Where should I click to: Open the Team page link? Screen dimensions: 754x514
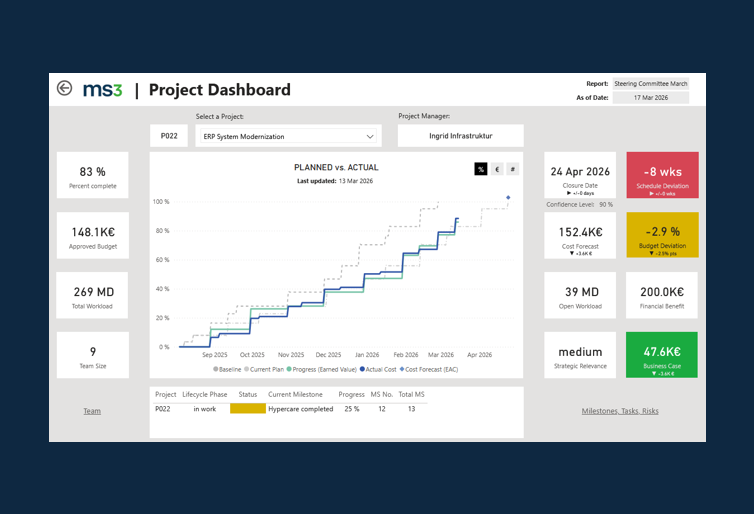(x=92, y=411)
